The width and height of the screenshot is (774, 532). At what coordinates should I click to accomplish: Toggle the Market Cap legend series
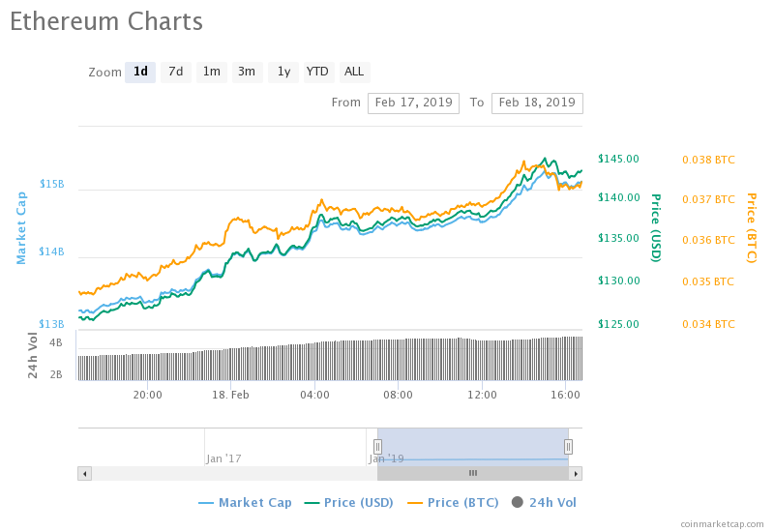[x=245, y=502]
